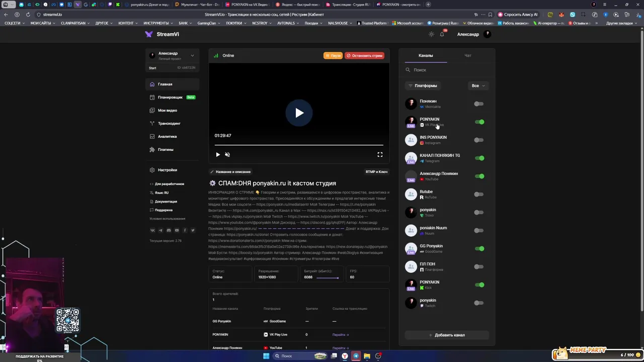The width and height of the screenshot is (644, 362).
Task: Disable the GG Ponyakin GoodGame toggle
Action: tap(479, 249)
